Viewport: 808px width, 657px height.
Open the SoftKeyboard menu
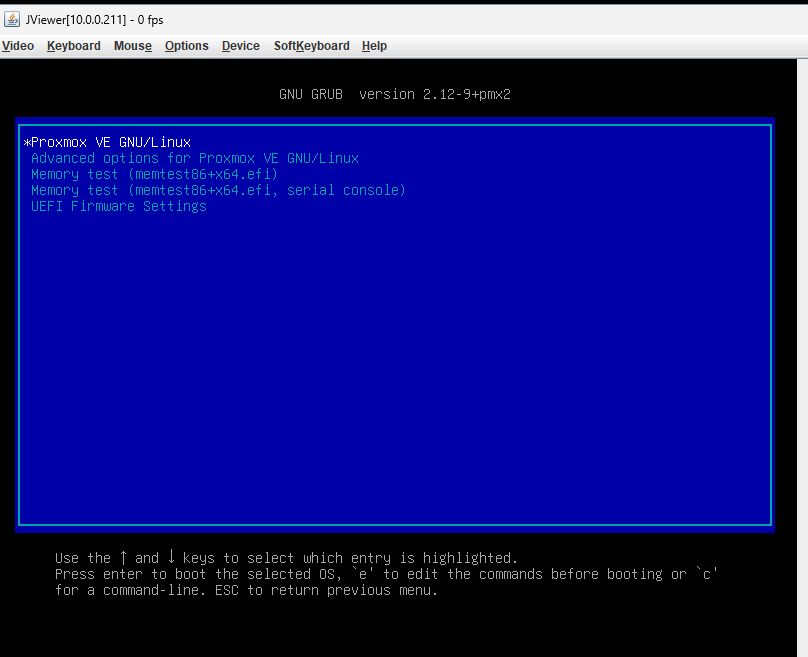click(x=312, y=46)
